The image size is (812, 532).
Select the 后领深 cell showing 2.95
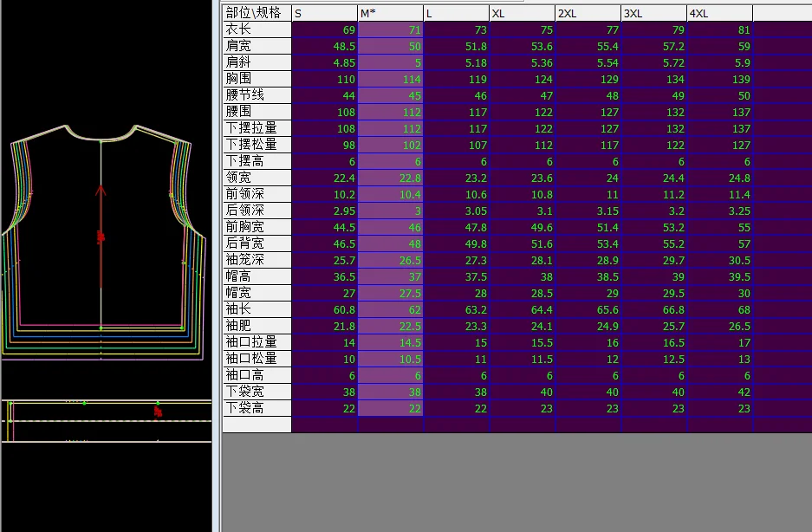tap(324, 211)
